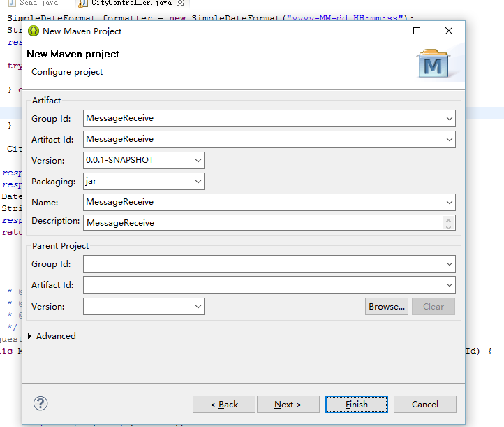This screenshot has width=504, height=427.
Task: Go to the previous page with Back
Action: click(x=224, y=404)
